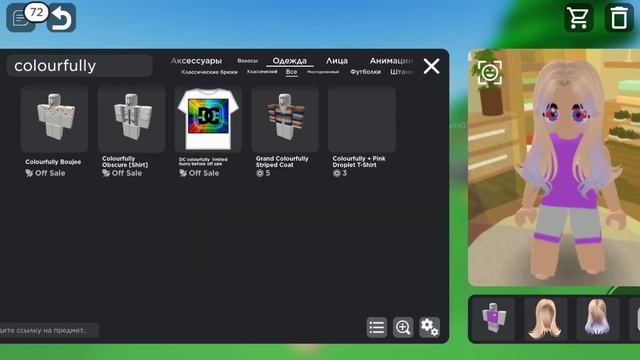Screen dimensions: 640x360
Task: Select the Классический subcategory
Action: 262,72
